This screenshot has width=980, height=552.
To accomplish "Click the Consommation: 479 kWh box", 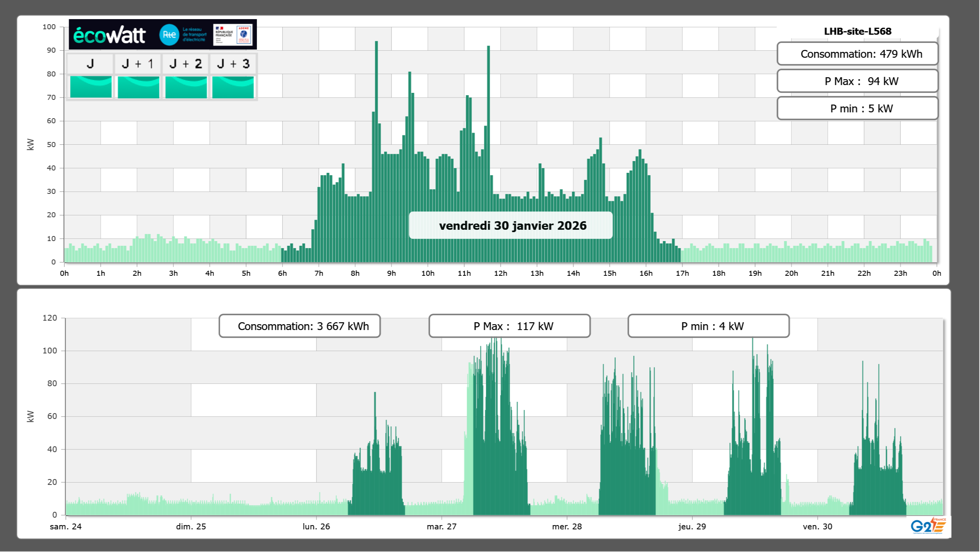I will tap(857, 54).
